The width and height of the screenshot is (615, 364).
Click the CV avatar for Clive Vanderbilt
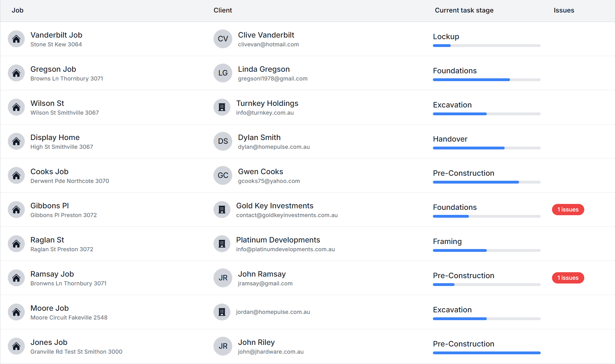[x=223, y=39]
